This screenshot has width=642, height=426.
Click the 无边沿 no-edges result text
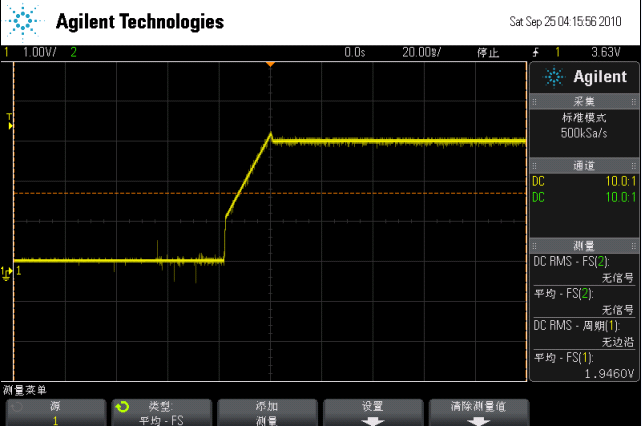[x=618, y=342]
